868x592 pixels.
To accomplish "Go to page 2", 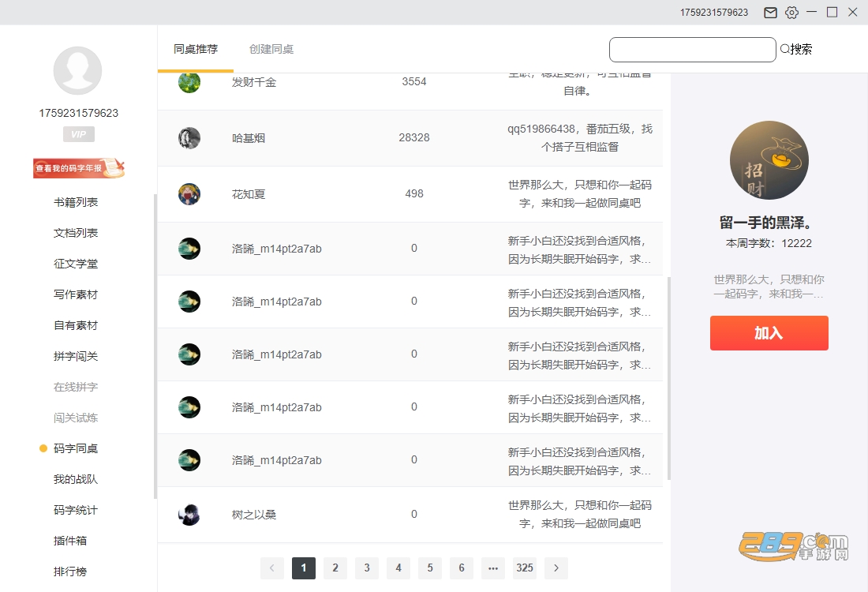I will tap(335, 568).
